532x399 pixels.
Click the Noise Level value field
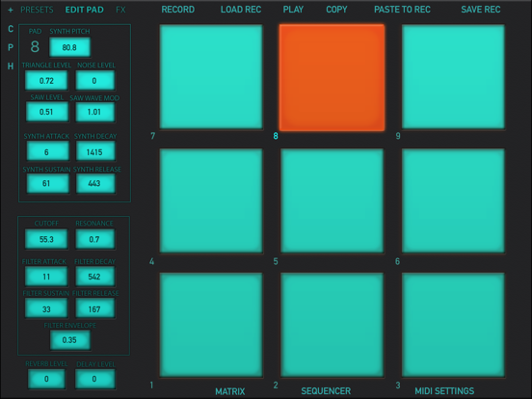pyautogui.click(x=94, y=80)
